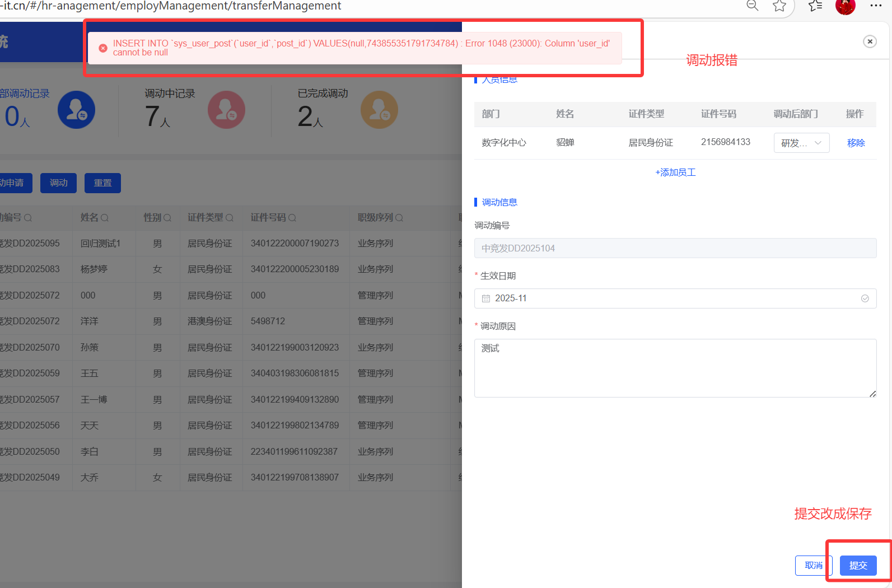
Task: Filter by 性别 column search icon
Action: (x=167, y=218)
